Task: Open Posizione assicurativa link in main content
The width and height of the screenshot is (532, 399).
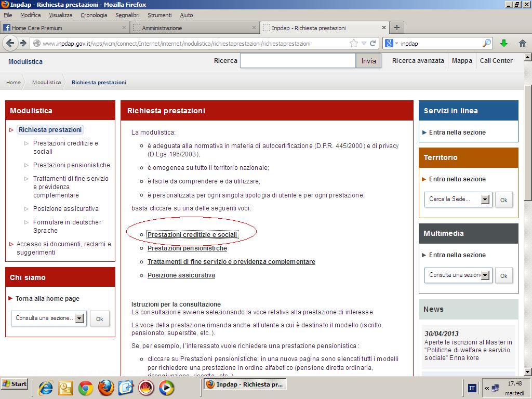Action: [181, 275]
